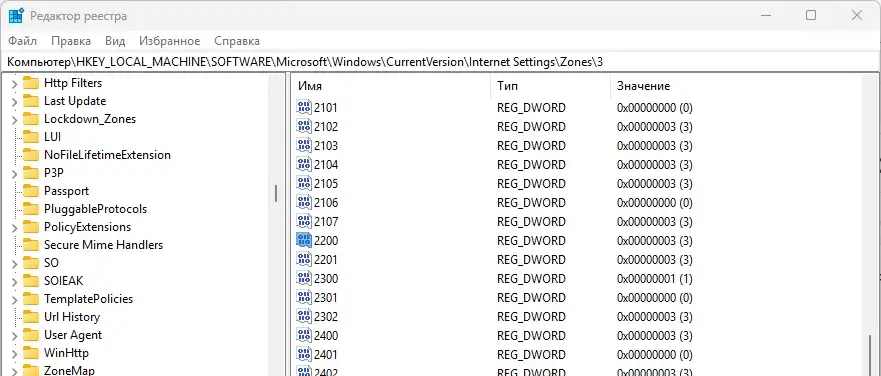This screenshot has height=376, width=881.
Task: Click the DWORD icon for value 2300
Action: (303, 278)
